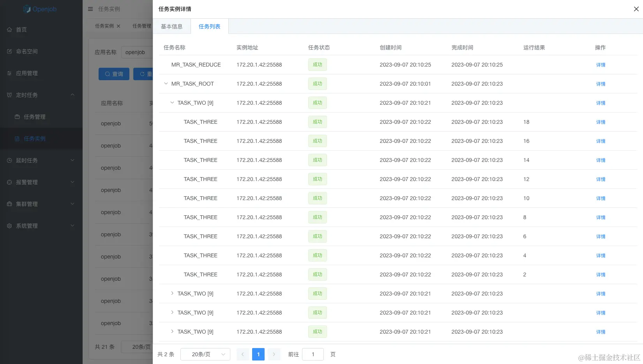Close the 任务实例 page tab
The height and width of the screenshot is (364, 643).
tap(118, 26)
